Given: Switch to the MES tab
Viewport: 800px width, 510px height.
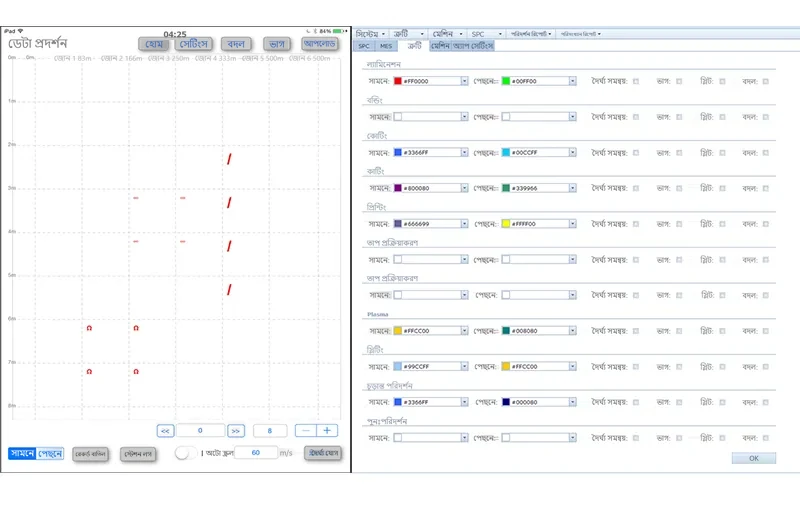Looking at the screenshot, I should click(x=386, y=46).
